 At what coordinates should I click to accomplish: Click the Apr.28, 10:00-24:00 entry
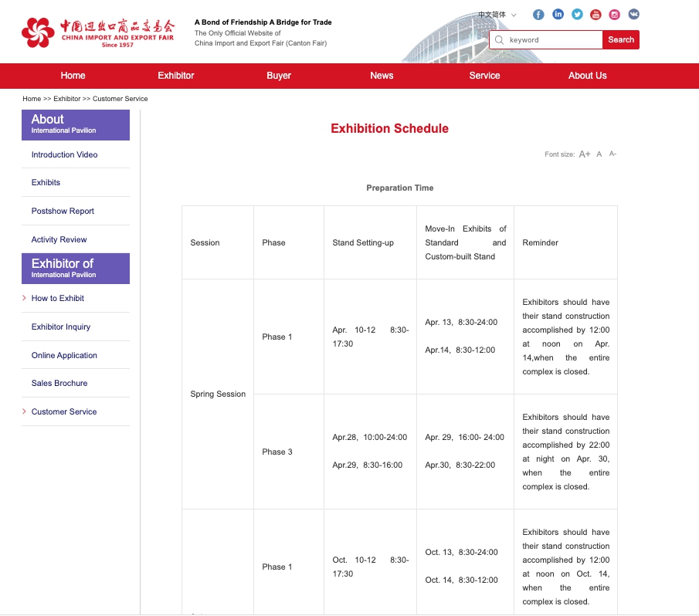point(369,437)
